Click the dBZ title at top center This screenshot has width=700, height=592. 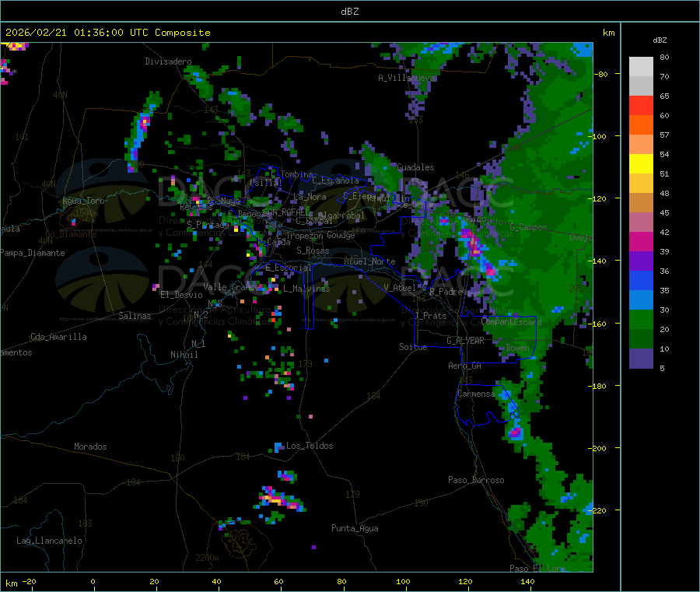click(x=349, y=11)
